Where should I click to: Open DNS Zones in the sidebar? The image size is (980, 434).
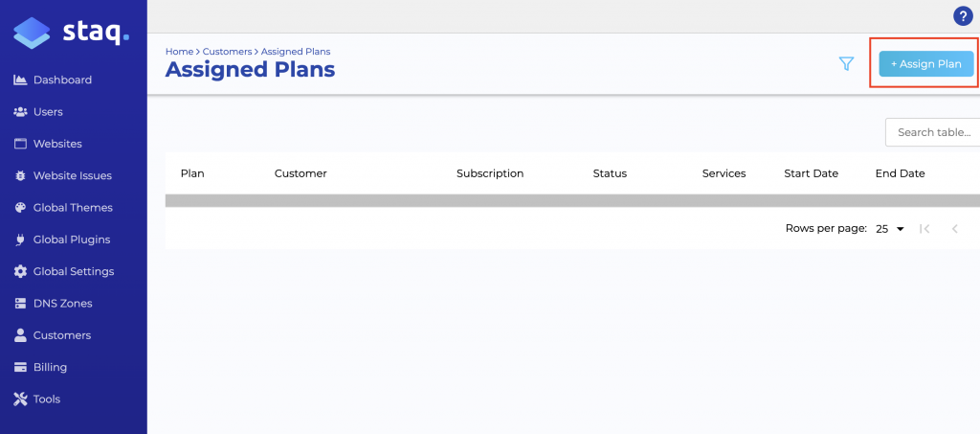63,304
